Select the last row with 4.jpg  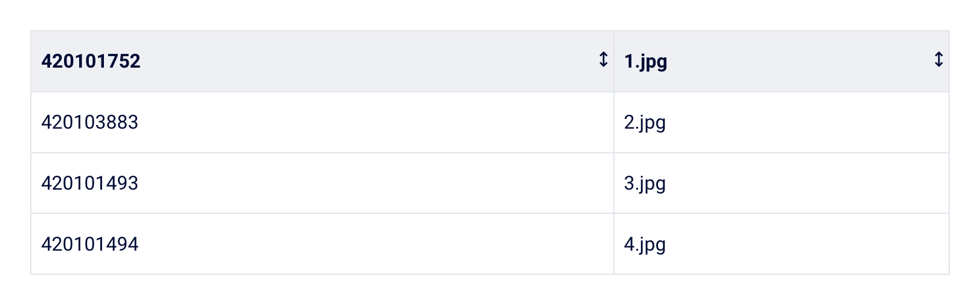click(490, 244)
